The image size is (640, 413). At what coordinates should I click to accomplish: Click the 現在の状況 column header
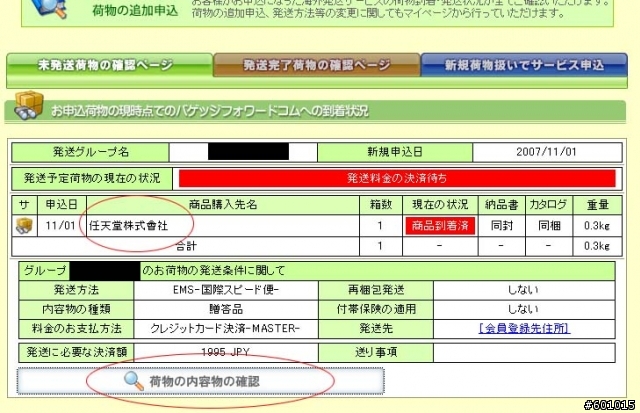coord(440,204)
